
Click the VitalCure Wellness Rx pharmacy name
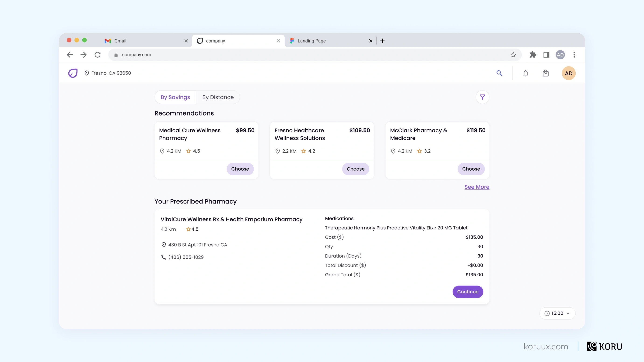(x=231, y=219)
